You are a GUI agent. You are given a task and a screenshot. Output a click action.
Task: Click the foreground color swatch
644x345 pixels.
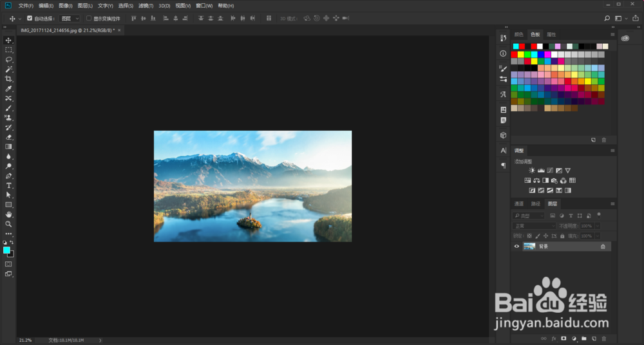click(x=6, y=250)
